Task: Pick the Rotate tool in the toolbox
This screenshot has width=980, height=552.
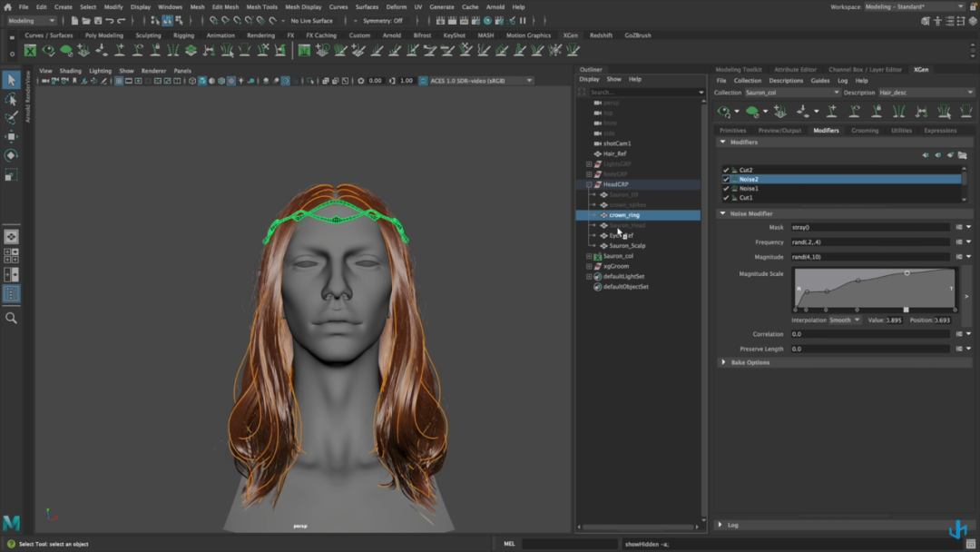Action: pyautogui.click(x=11, y=155)
